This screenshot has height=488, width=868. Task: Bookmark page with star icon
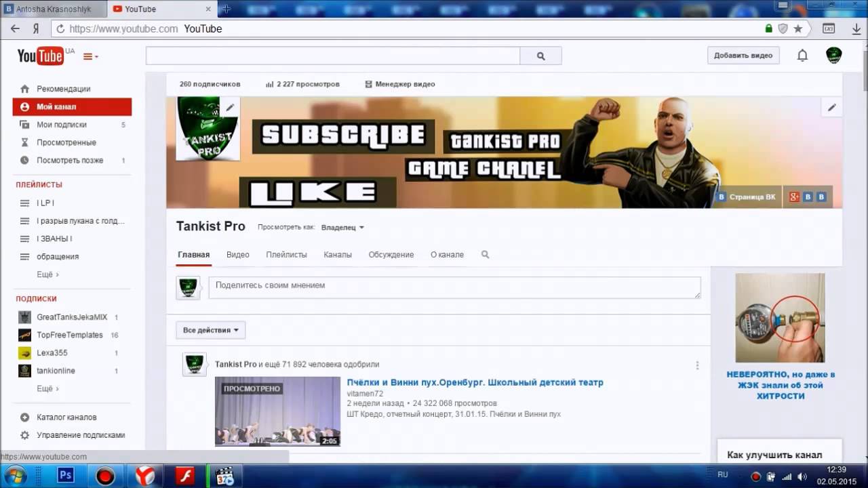[x=798, y=28]
